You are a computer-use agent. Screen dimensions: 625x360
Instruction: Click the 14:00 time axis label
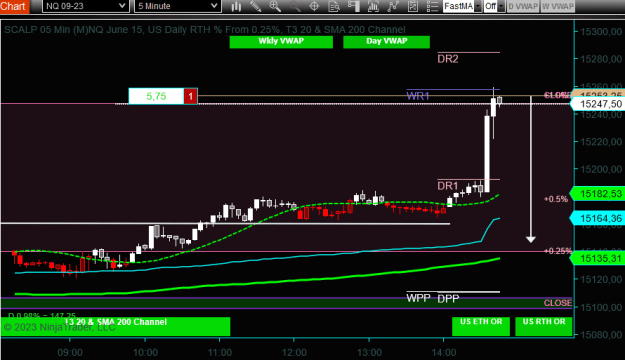[x=444, y=352]
